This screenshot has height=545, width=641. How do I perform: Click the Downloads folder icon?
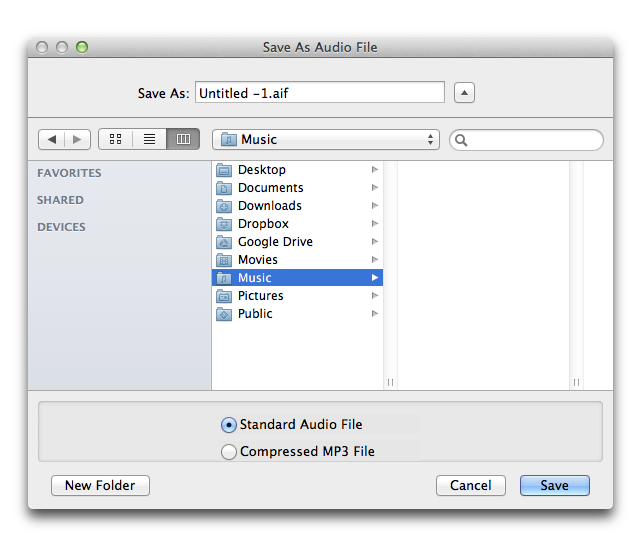224,206
